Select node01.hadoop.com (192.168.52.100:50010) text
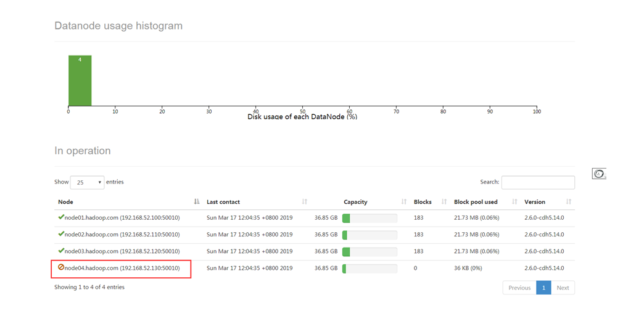This screenshot has height=318, width=644. click(122, 217)
